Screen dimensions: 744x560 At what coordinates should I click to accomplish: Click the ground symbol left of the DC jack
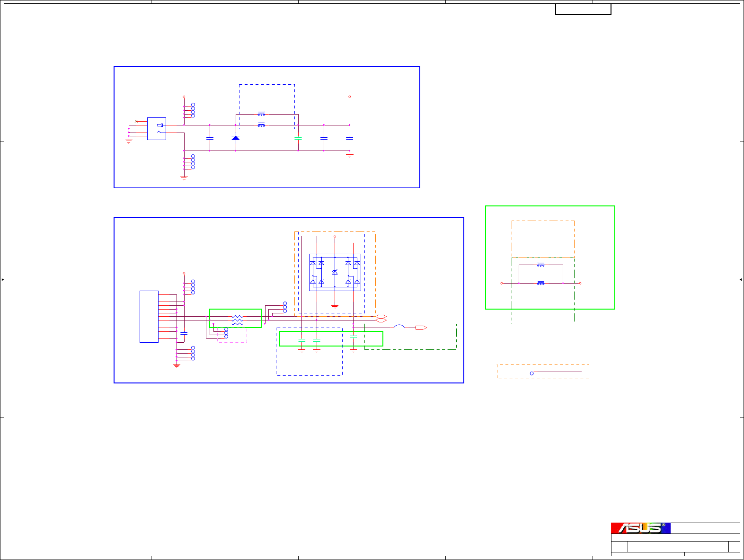[129, 141]
